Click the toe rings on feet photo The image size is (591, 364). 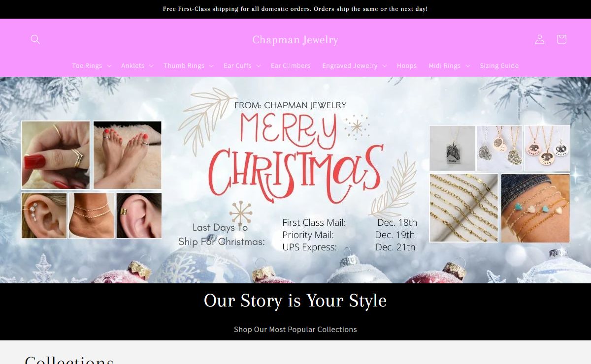click(128, 155)
